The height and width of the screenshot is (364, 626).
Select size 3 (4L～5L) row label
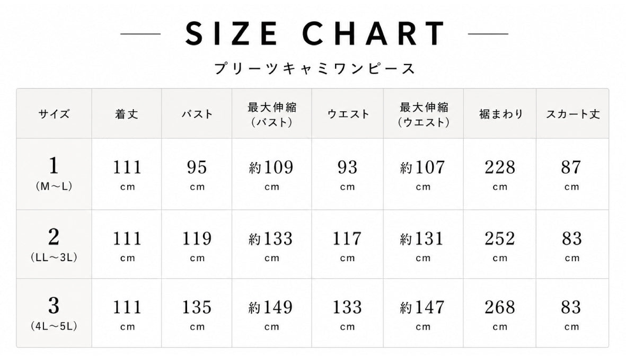coord(54,314)
